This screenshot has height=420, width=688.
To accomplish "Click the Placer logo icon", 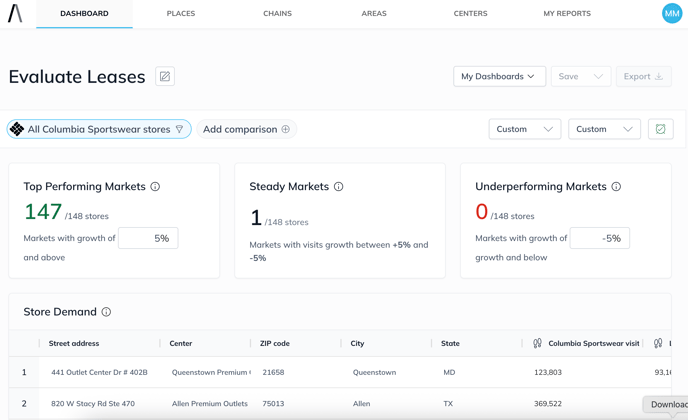I will [15, 14].
